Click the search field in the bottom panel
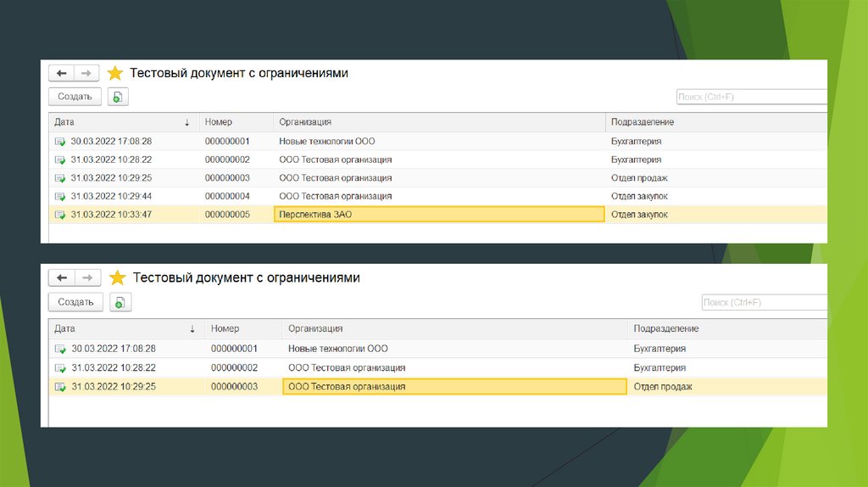The width and height of the screenshot is (868, 487). (764, 303)
